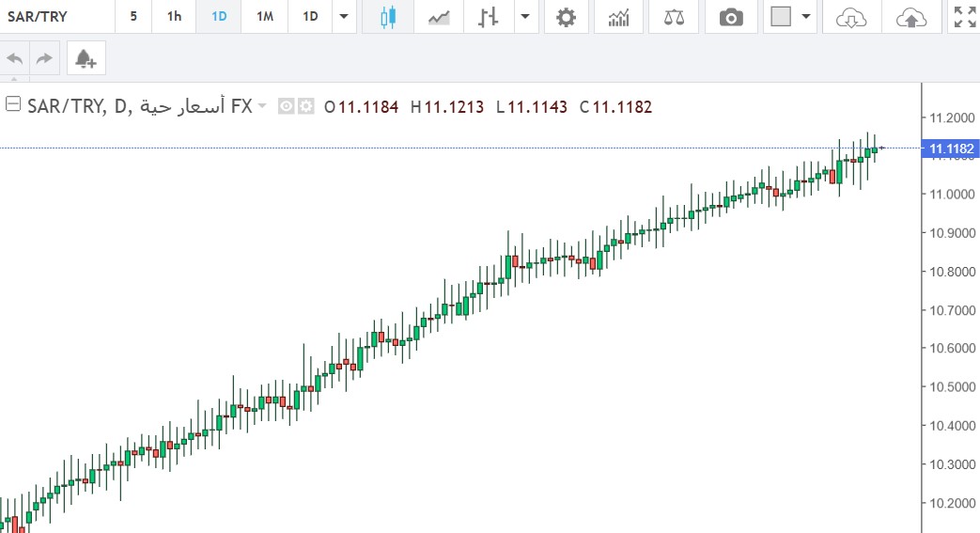Toggle SAR/TRY series visibility eye icon
980x533 pixels.
287,107
